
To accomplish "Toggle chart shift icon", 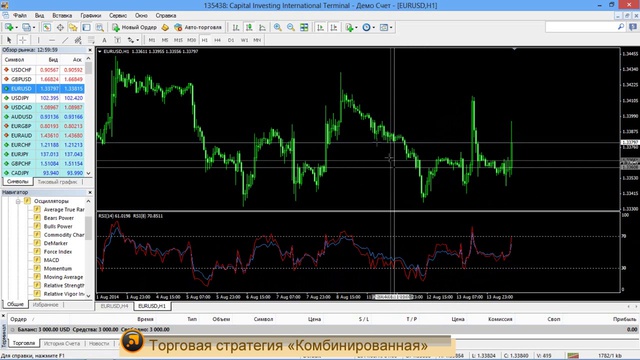I will (x=333, y=27).
